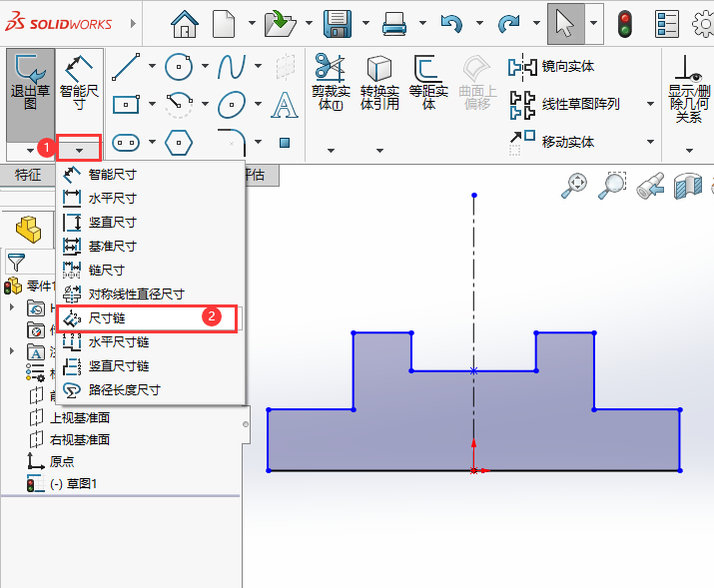The height and width of the screenshot is (588, 714).
Task: Click the Zoom to Area icon
Action: [612, 186]
